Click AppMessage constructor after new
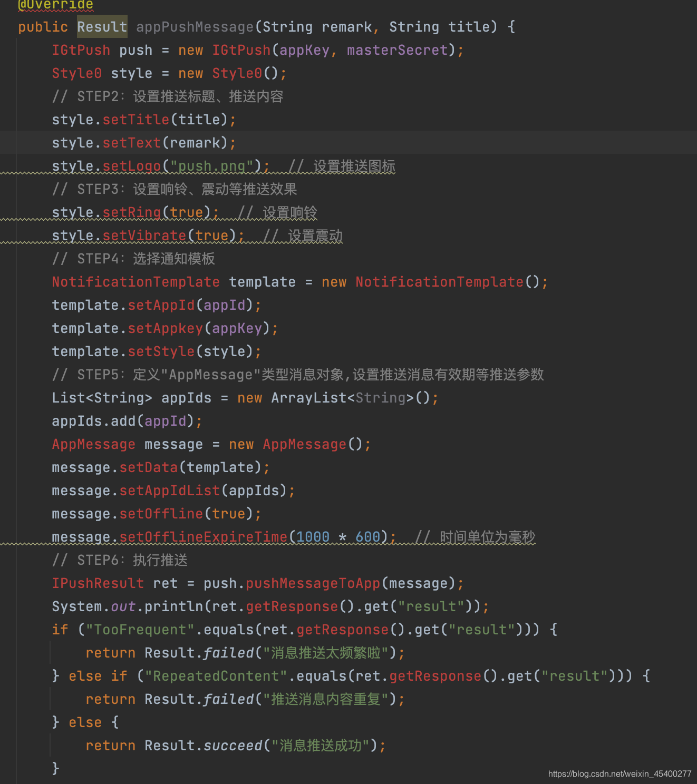The height and width of the screenshot is (784, 697). [x=305, y=444]
